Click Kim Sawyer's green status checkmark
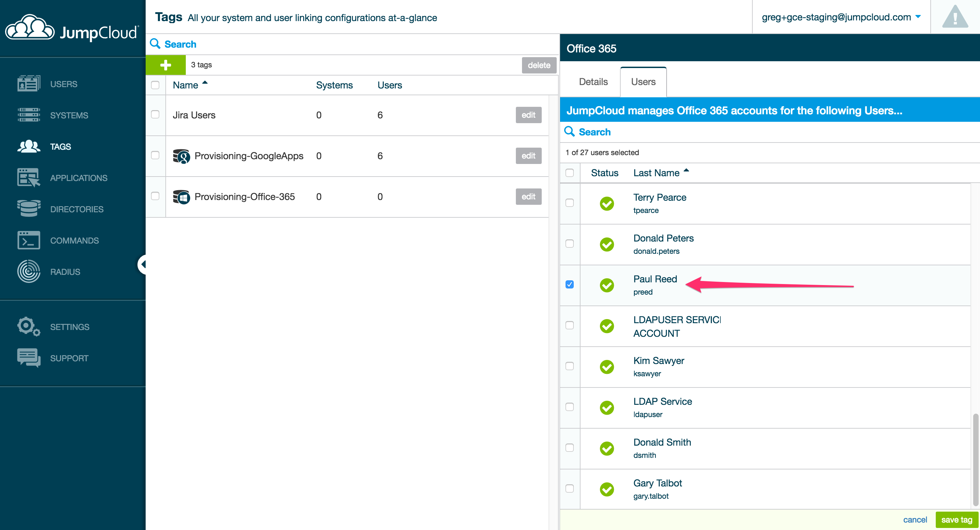980x530 pixels. pos(607,366)
